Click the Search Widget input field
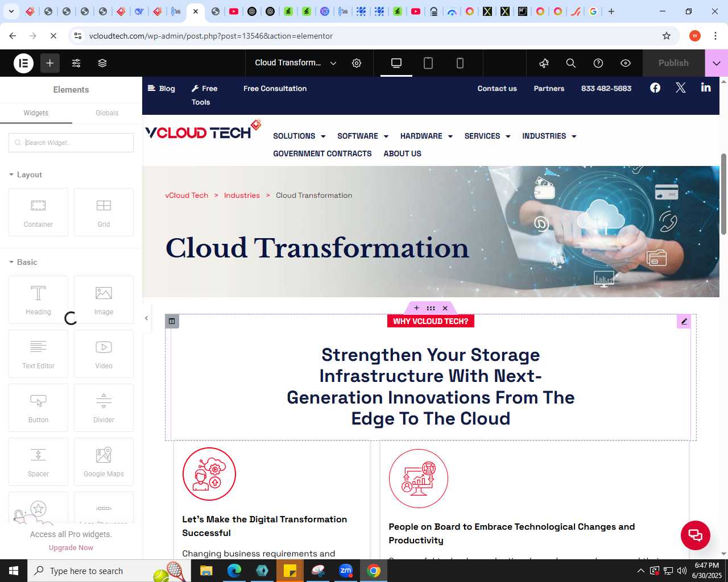This screenshot has width=728, height=582. 71,143
